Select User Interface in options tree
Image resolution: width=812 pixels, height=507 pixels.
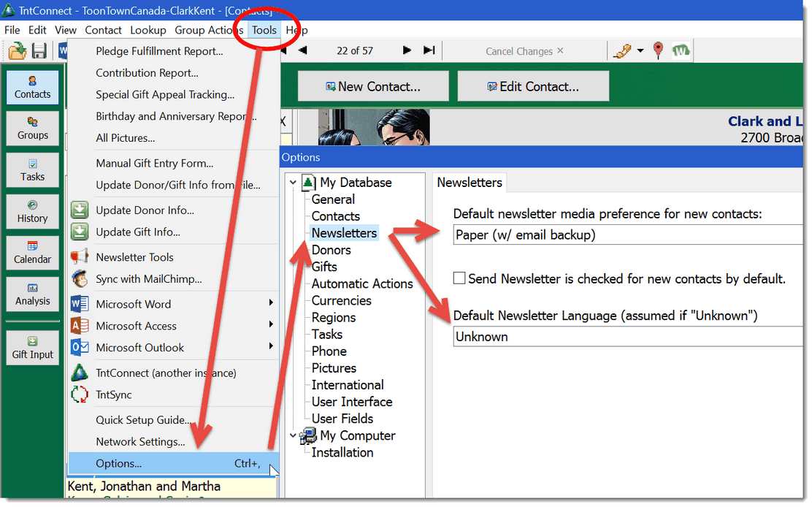point(352,402)
